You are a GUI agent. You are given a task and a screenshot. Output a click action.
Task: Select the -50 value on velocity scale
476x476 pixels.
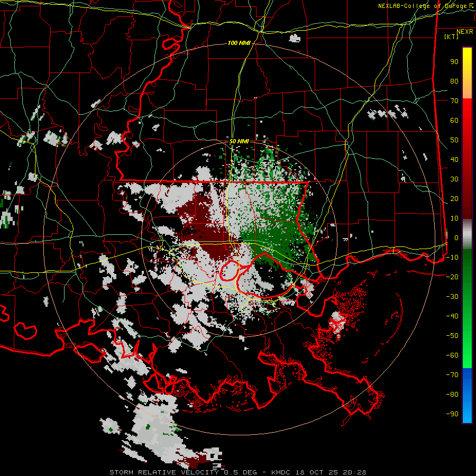[x=452, y=335]
